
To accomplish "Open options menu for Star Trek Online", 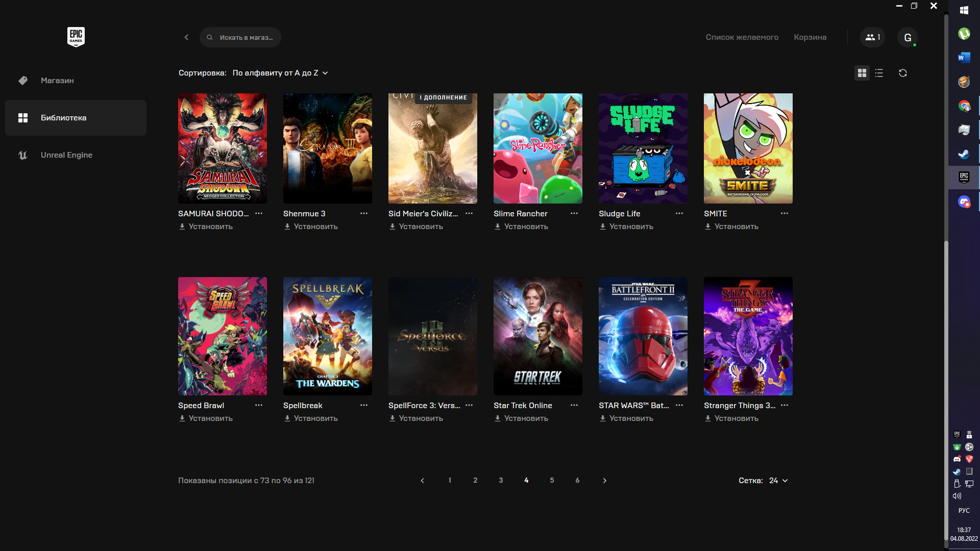I will (574, 405).
